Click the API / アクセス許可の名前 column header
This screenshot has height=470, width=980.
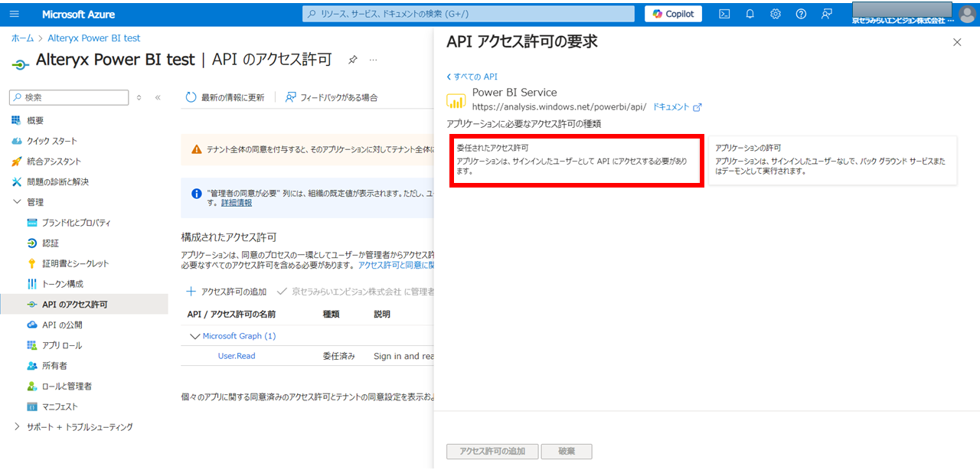pos(231,314)
